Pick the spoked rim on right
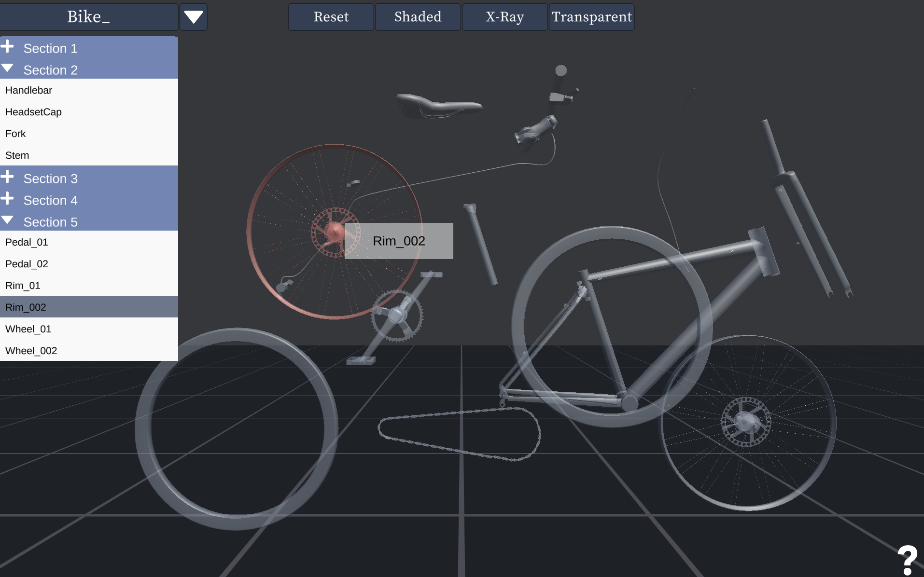Screen dimensions: 924x577 (x=748, y=423)
